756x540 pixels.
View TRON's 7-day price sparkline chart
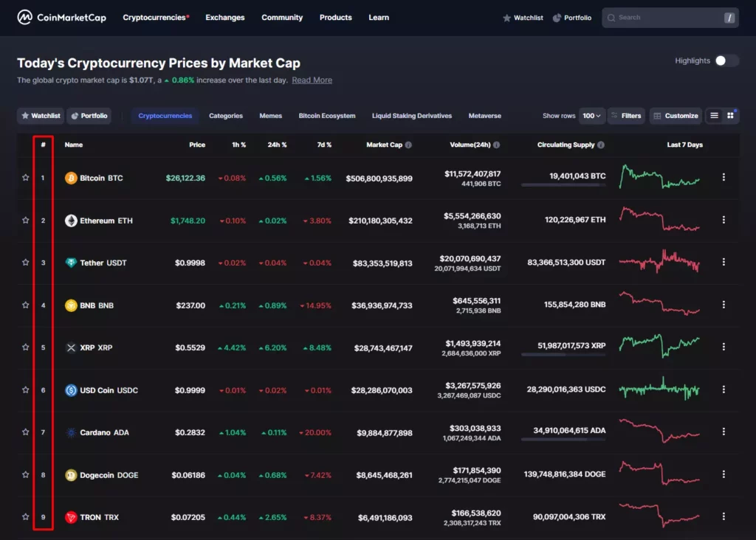659,516
